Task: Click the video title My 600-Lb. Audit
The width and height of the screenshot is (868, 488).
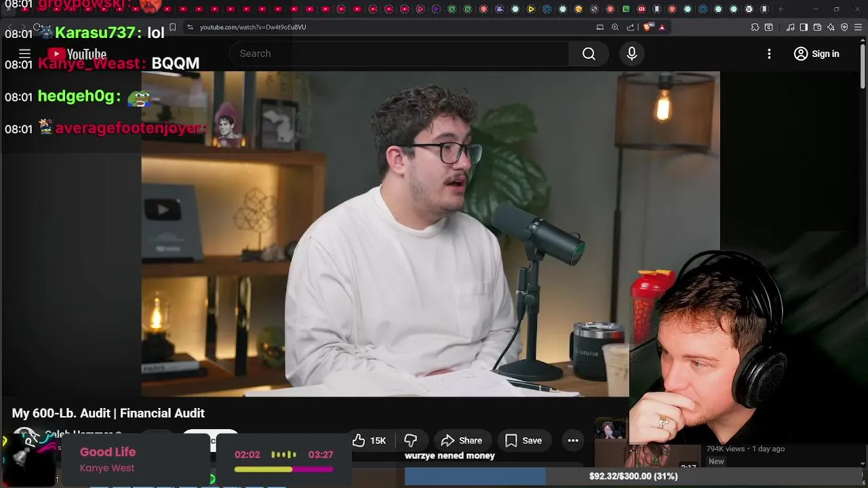Action: point(108,413)
